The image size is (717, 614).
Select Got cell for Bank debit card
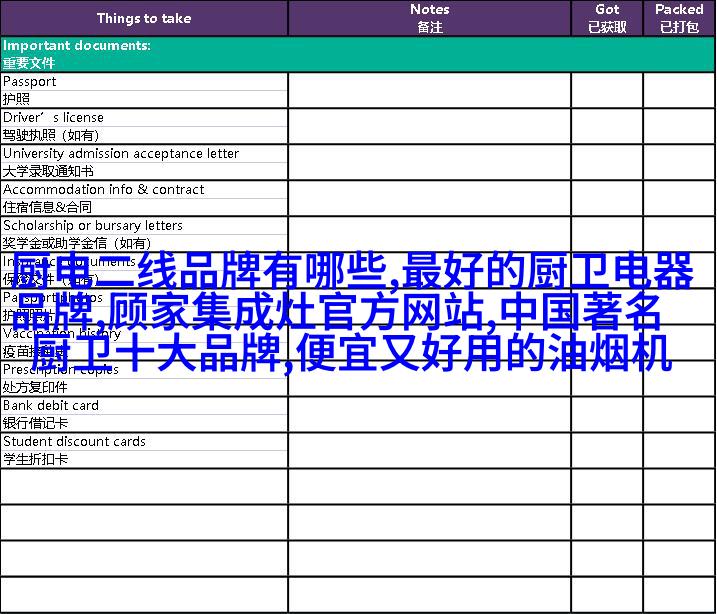(607, 415)
